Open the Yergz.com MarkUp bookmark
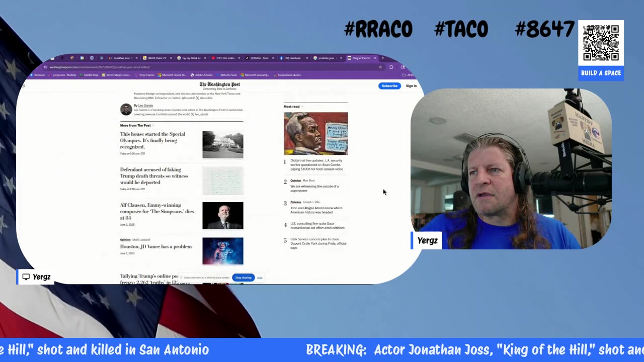 (x=62, y=75)
